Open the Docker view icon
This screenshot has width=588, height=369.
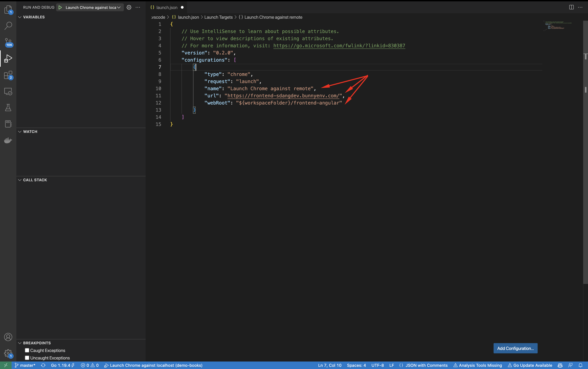(8, 140)
